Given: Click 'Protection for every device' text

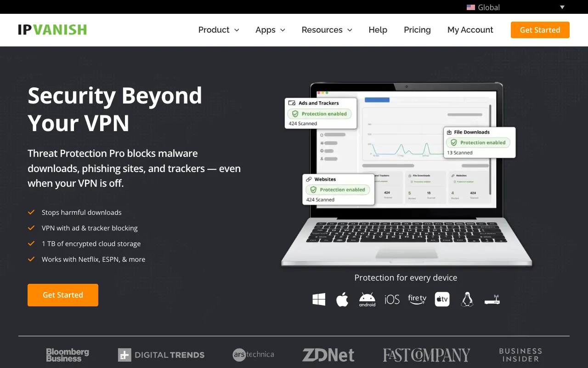Looking at the screenshot, I should tap(406, 277).
